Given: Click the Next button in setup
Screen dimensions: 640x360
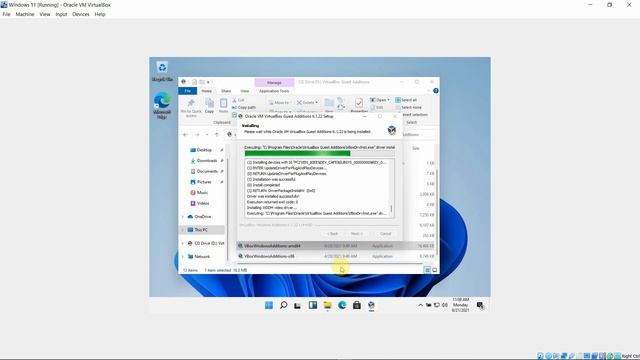Looking at the screenshot, I should 356,234.
